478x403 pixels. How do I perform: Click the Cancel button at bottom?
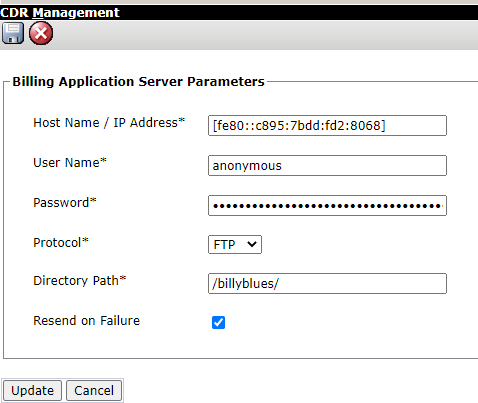[94, 390]
